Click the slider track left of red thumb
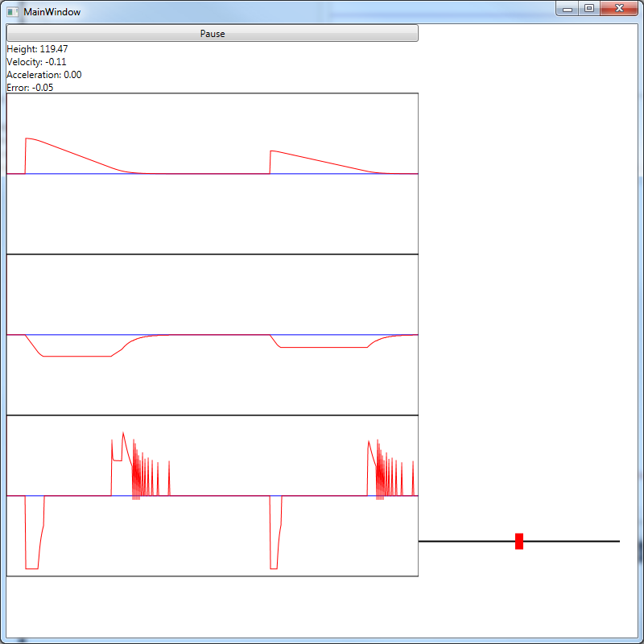This screenshot has height=644, width=644. (467, 541)
